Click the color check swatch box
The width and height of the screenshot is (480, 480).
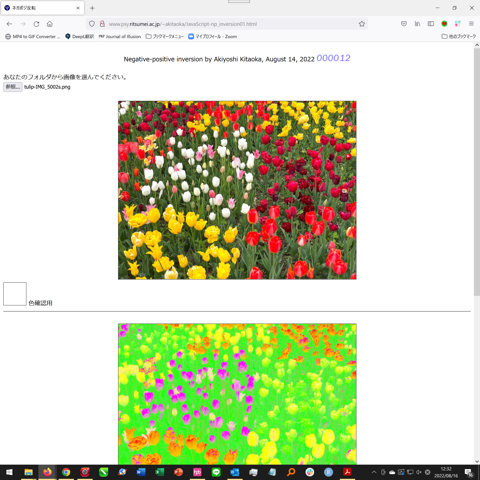pyautogui.click(x=15, y=294)
